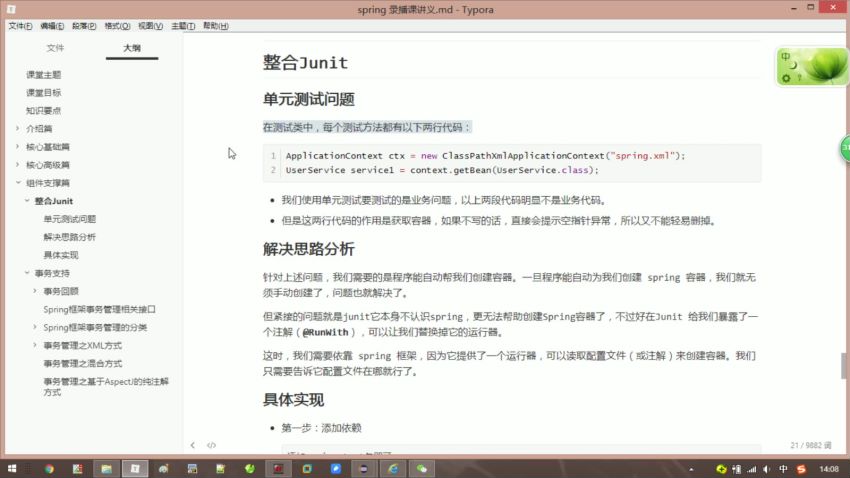This screenshot has width=850, height=478.
Task: Open the Windows Start button
Action: pyautogui.click(x=11, y=469)
